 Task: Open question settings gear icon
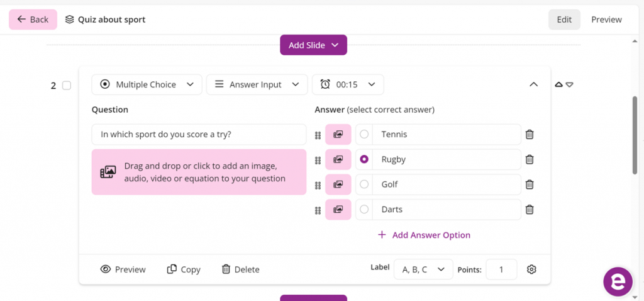(531, 270)
